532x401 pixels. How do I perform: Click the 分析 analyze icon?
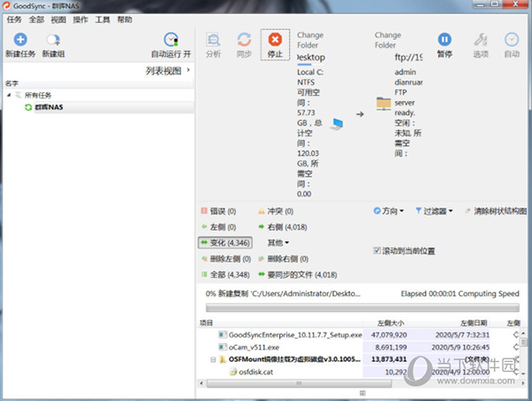click(213, 40)
